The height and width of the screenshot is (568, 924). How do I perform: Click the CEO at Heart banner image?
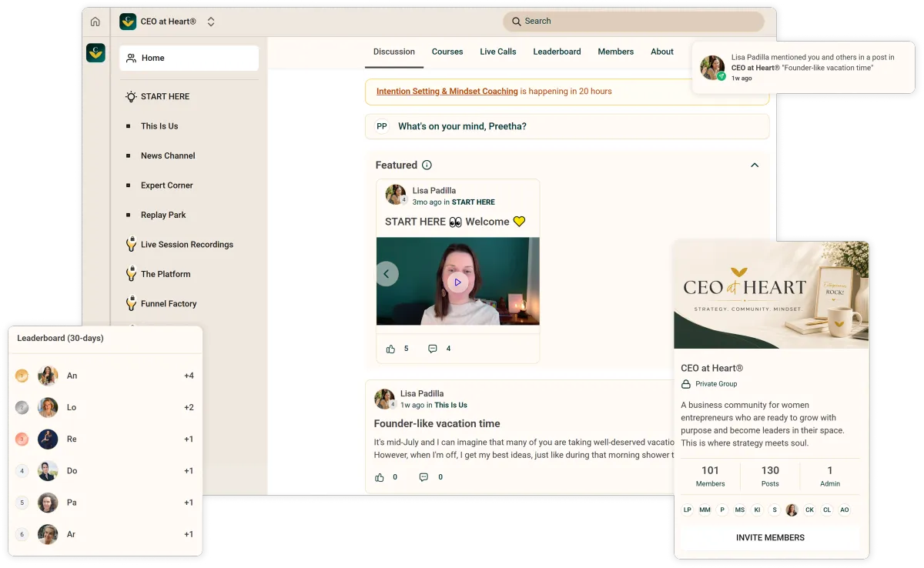coord(772,296)
